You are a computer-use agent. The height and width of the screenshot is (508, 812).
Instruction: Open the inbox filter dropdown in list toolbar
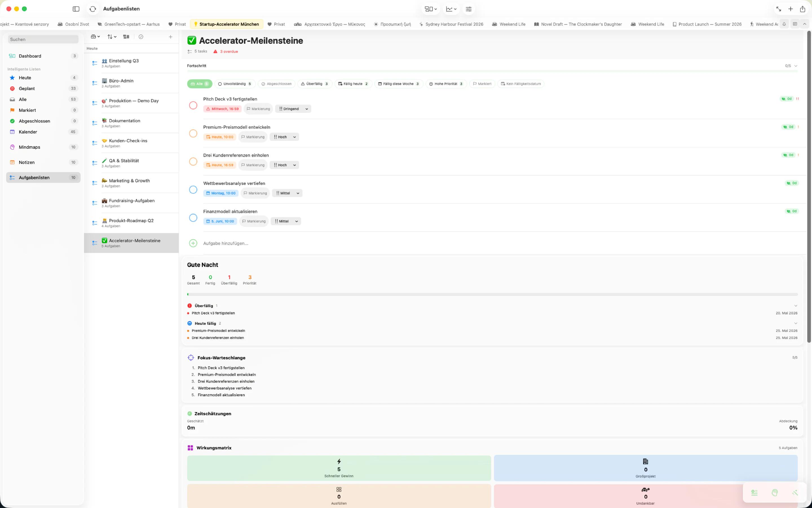(x=95, y=37)
